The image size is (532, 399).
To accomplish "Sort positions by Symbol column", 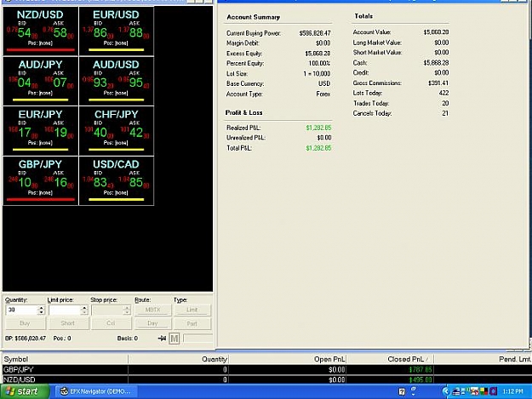I will (66, 359).
